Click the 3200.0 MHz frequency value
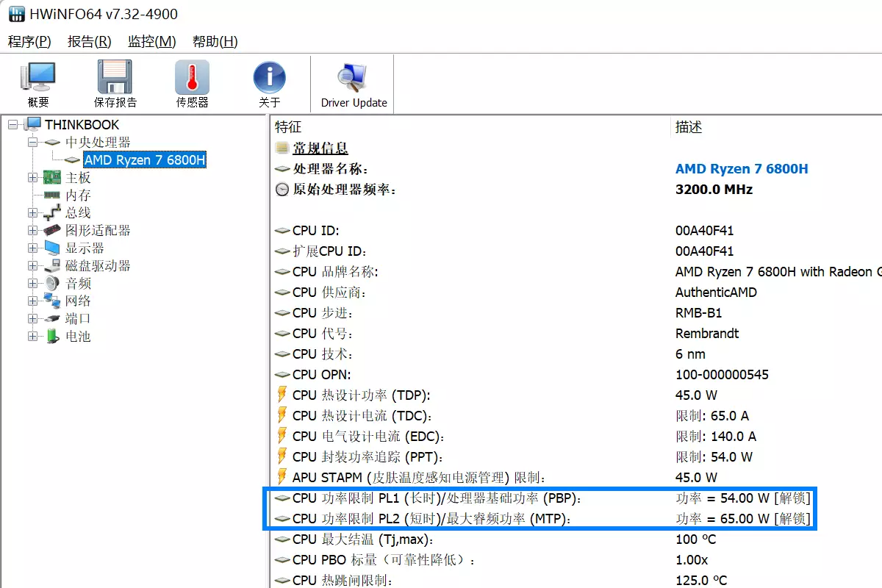This screenshot has width=882, height=588. pos(714,190)
